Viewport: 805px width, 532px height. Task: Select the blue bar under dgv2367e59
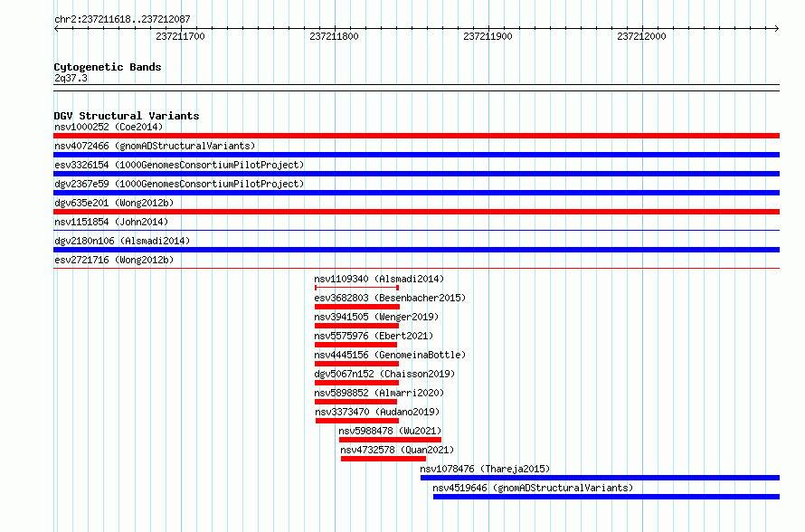click(x=416, y=193)
